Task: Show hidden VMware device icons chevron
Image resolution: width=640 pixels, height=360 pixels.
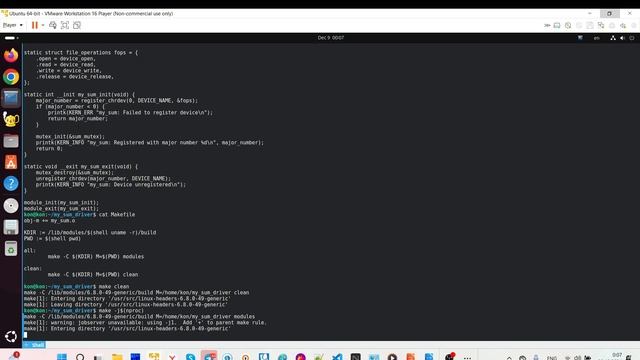Action: [x=547, y=25]
